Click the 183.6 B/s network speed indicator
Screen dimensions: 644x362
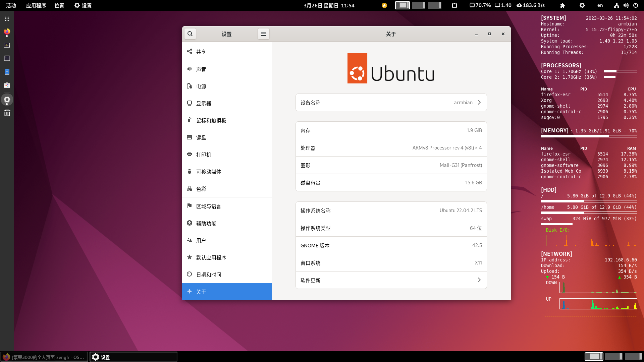(531, 5)
